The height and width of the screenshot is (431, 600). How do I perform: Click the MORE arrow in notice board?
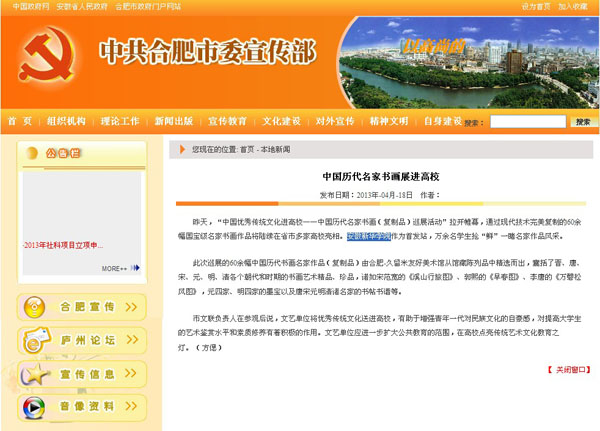click(x=115, y=268)
